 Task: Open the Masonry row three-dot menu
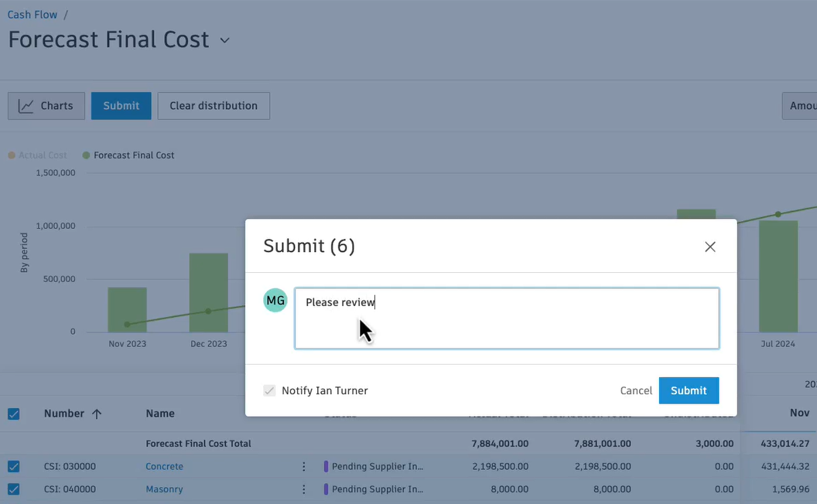[304, 489]
